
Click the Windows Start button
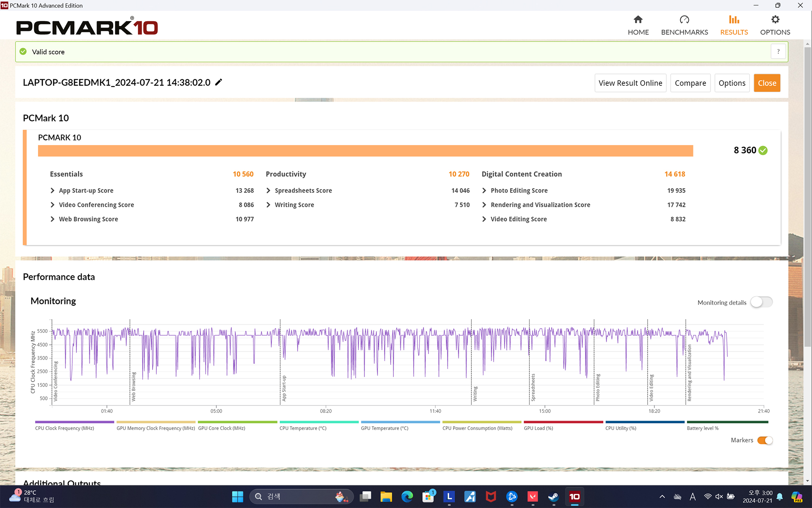point(238,496)
